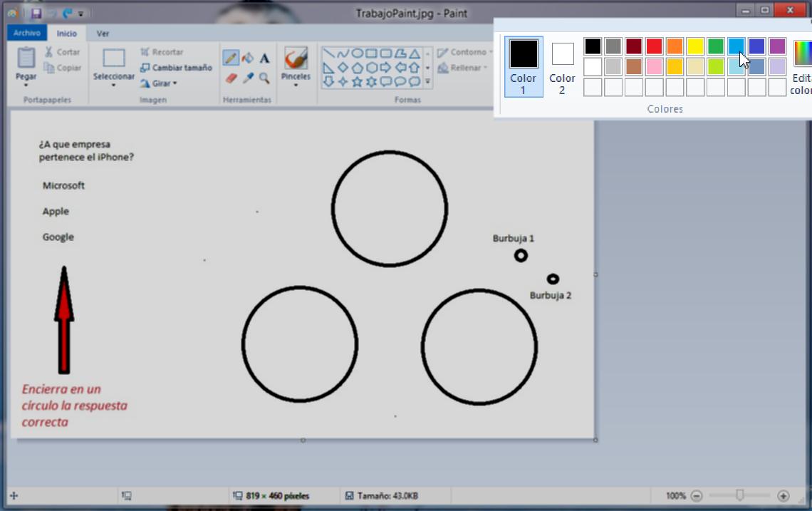Click the Save icon in quick access toolbar
Viewport: 812px width, 511px height.
(x=36, y=13)
